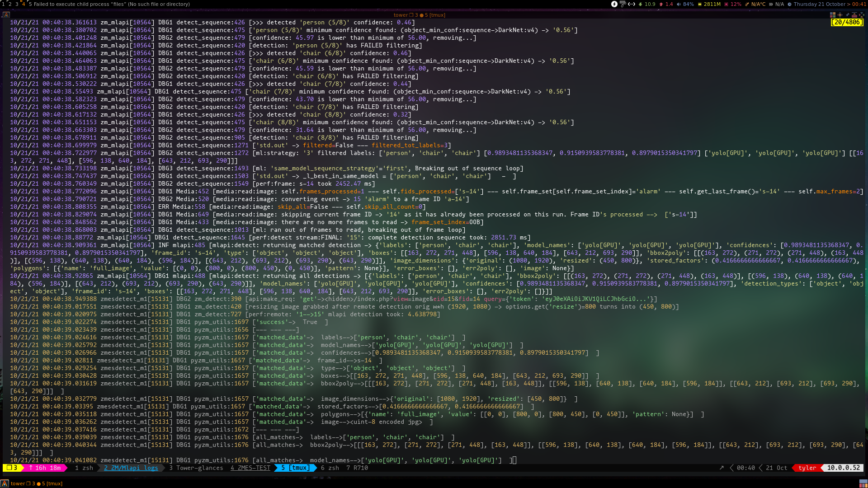Click tower 5 [tmux] entry in taskbar
The height and width of the screenshot is (488, 868).
click(x=36, y=483)
